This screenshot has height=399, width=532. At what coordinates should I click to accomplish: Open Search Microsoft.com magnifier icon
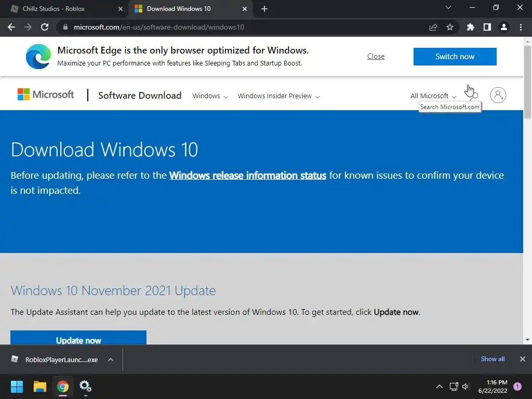pyautogui.click(x=473, y=95)
